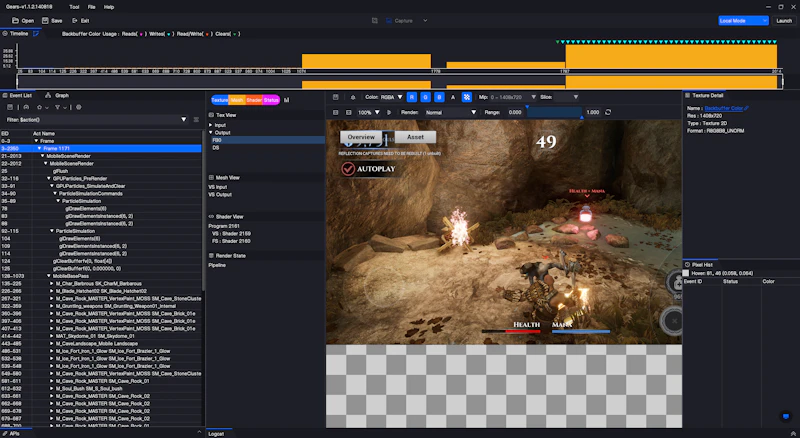Image resolution: width=800 pixels, height=438 pixels.
Task: Open the Tool menu
Action: pos(74,7)
